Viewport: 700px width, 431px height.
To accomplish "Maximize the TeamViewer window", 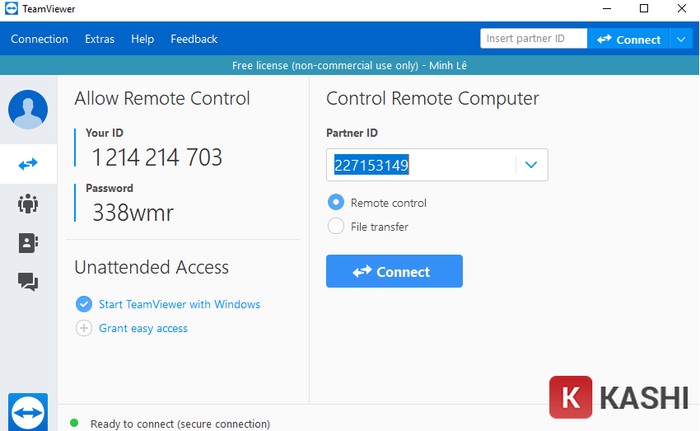I will pos(644,8).
